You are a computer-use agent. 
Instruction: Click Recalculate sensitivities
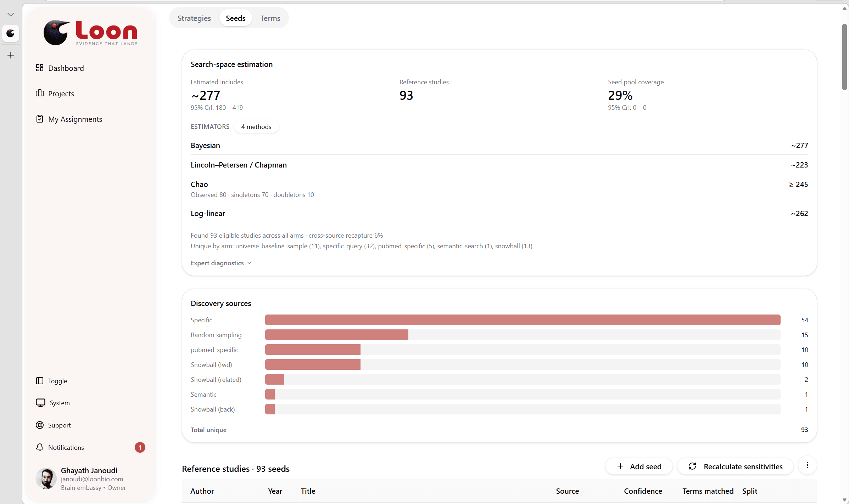pos(735,466)
